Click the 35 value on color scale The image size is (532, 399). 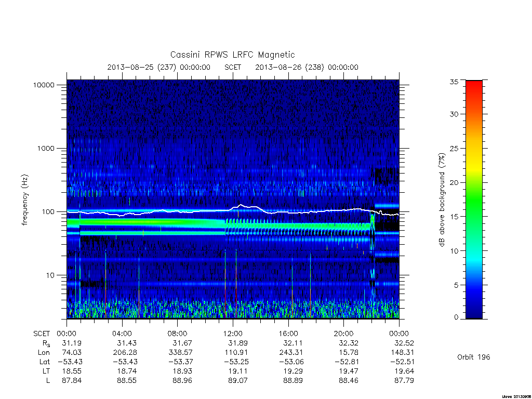[x=454, y=82]
